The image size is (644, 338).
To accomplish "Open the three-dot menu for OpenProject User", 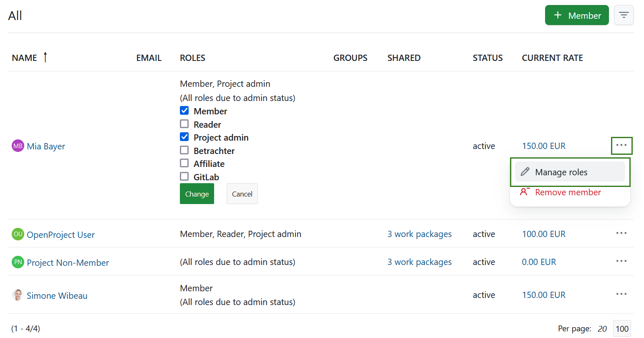I will pos(621,233).
